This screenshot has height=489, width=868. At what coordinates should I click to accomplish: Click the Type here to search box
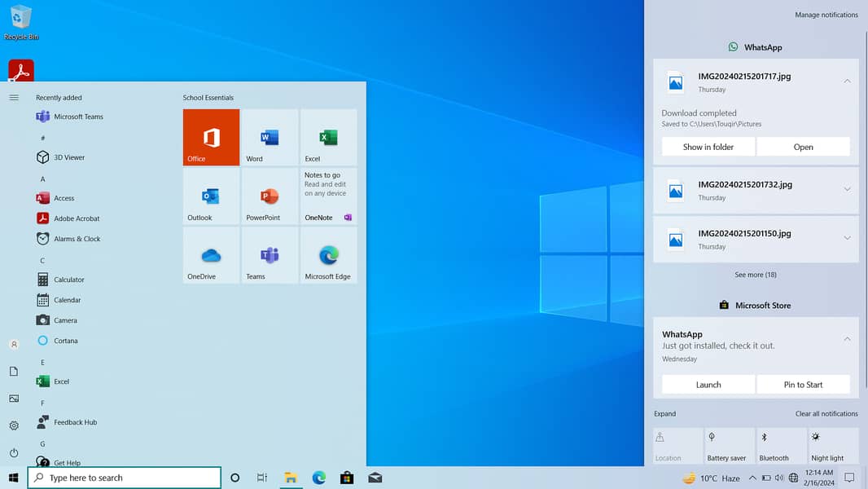(x=125, y=478)
